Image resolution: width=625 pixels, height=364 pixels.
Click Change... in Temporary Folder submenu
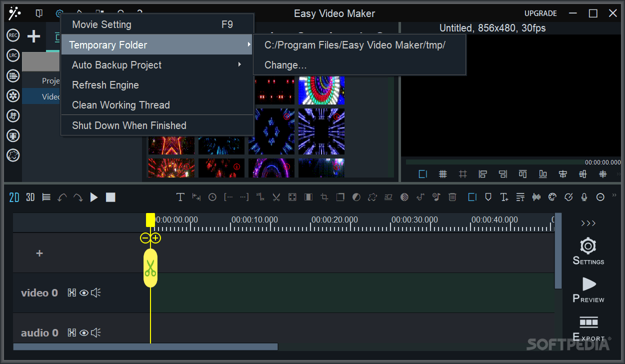tap(360, 65)
